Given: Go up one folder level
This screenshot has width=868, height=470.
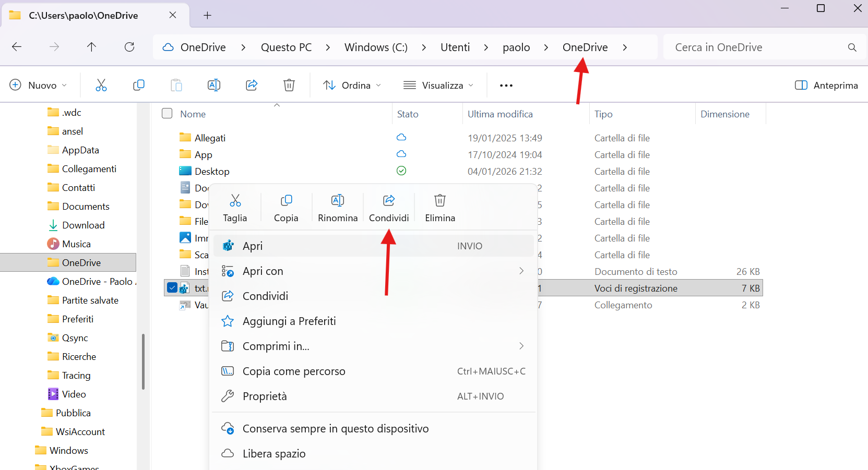Looking at the screenshot, I should click(x=92, y=47).
